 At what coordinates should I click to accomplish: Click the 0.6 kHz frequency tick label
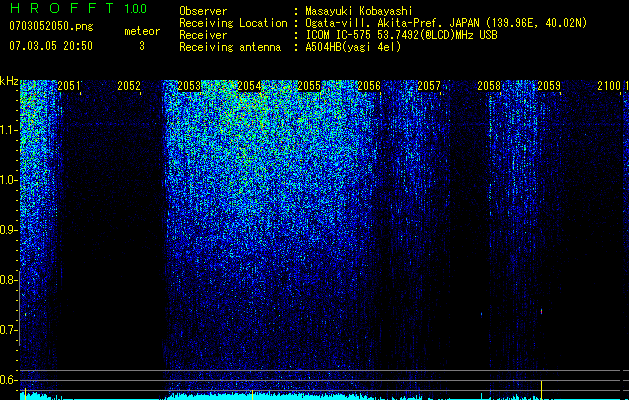click(8, 380)
